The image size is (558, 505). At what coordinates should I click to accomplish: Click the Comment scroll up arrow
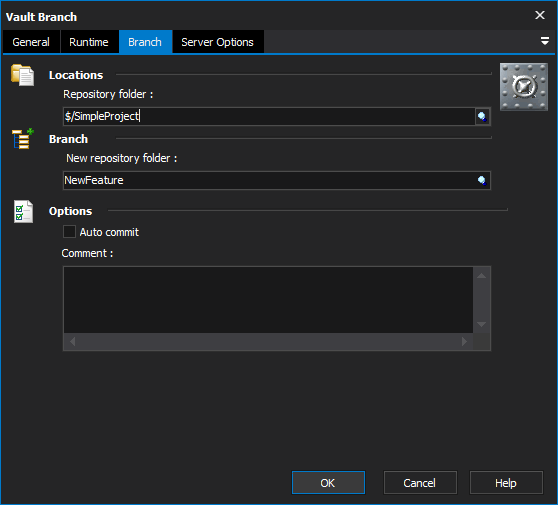tap(481, 275)
